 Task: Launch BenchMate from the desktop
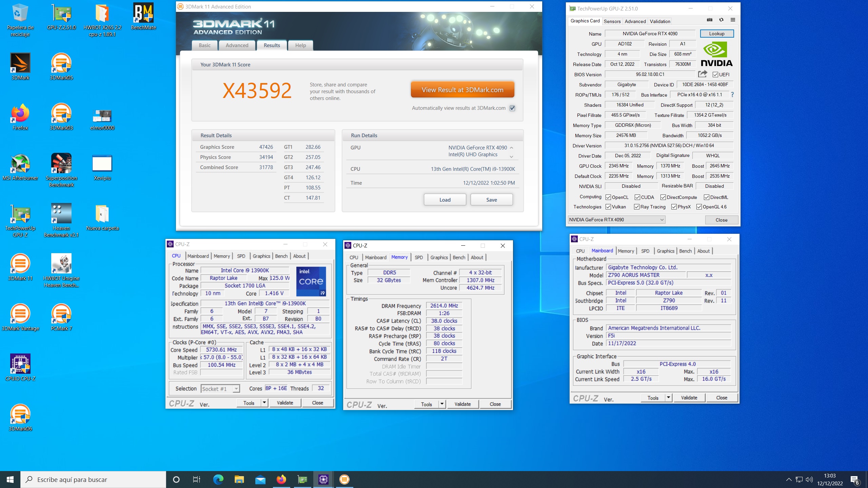point(143,16)
